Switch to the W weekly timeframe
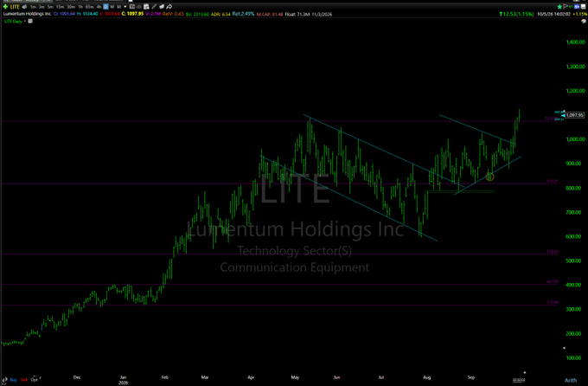The image size is (588, 386). pos(112,7)
